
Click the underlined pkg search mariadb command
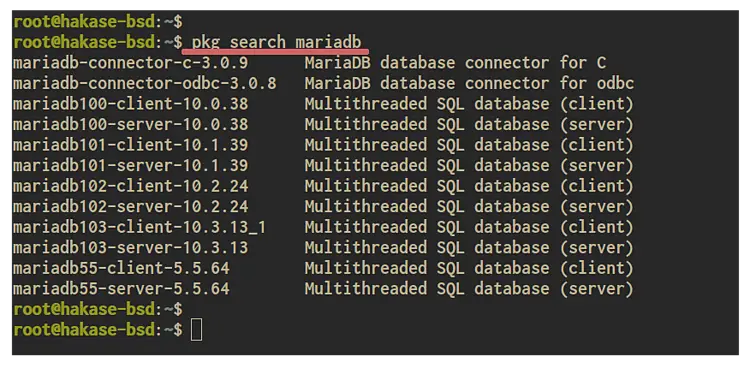pyautogui.click(x=276, y=42)
